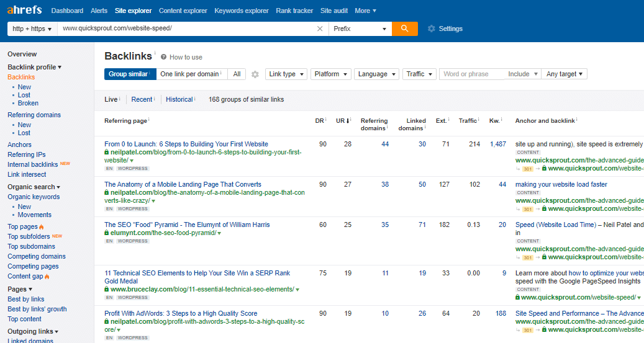644x343 pixels.
Task: Click lock icon before elumynt.com URL
Action: (106, 233)
